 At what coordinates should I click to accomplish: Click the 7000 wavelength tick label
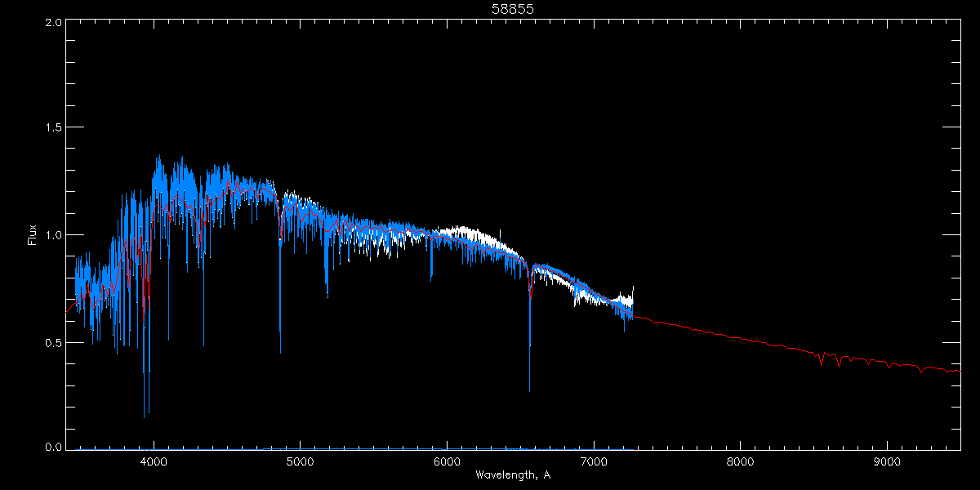[x=594, y=461]
